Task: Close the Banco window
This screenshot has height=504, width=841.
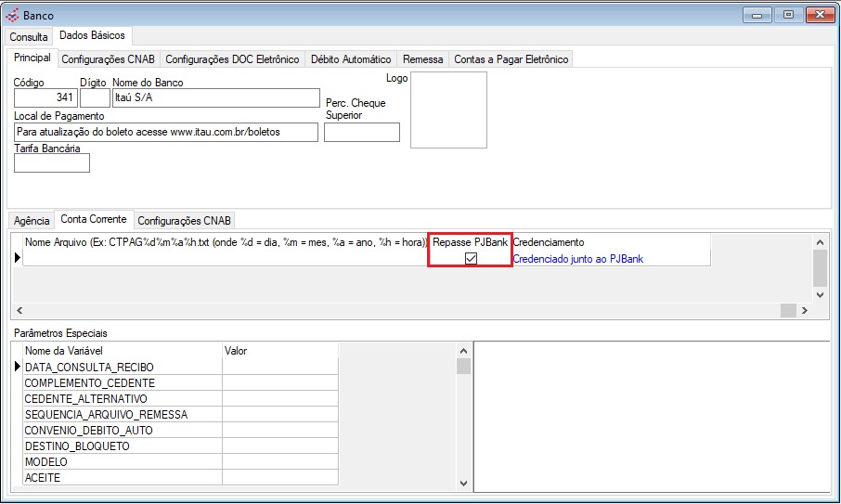Action: point(820,15)
